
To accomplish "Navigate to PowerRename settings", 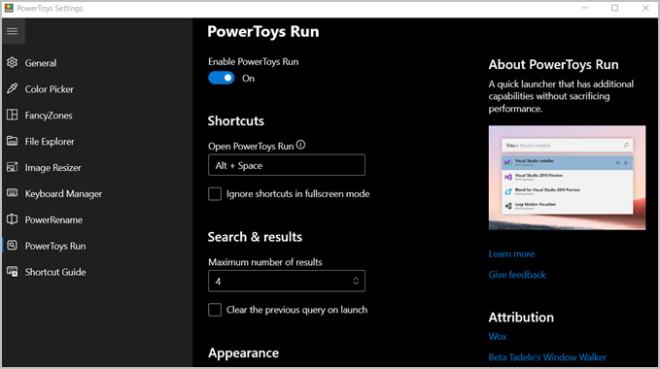I will (x=53, y=220).
